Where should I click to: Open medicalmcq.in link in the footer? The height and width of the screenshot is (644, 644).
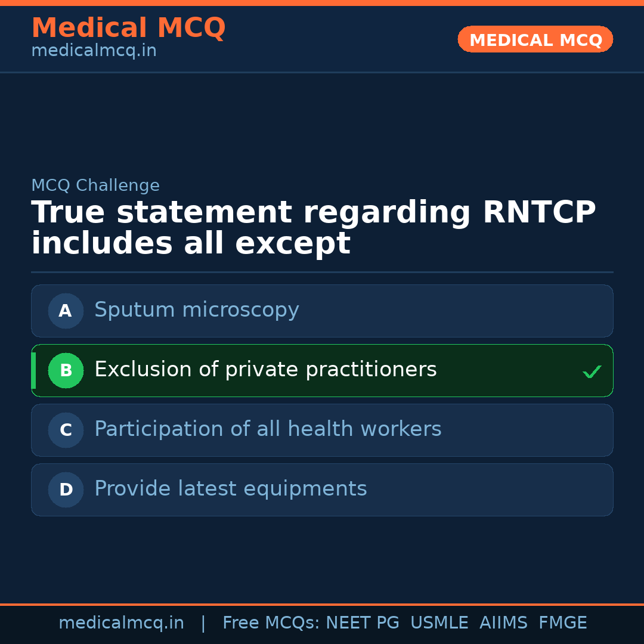(x=121, y=623)
